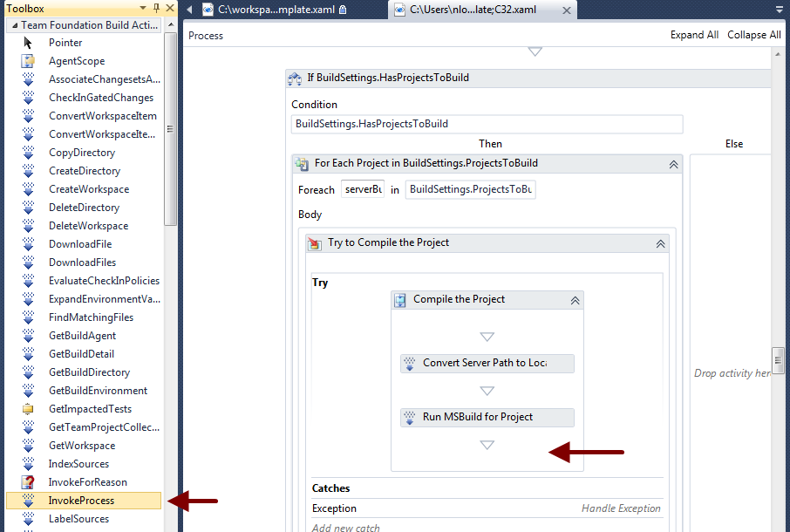Viewport: 790px width, 532px height.
Task: Click the Process breadcrumb link
Action: click(206, 36)
